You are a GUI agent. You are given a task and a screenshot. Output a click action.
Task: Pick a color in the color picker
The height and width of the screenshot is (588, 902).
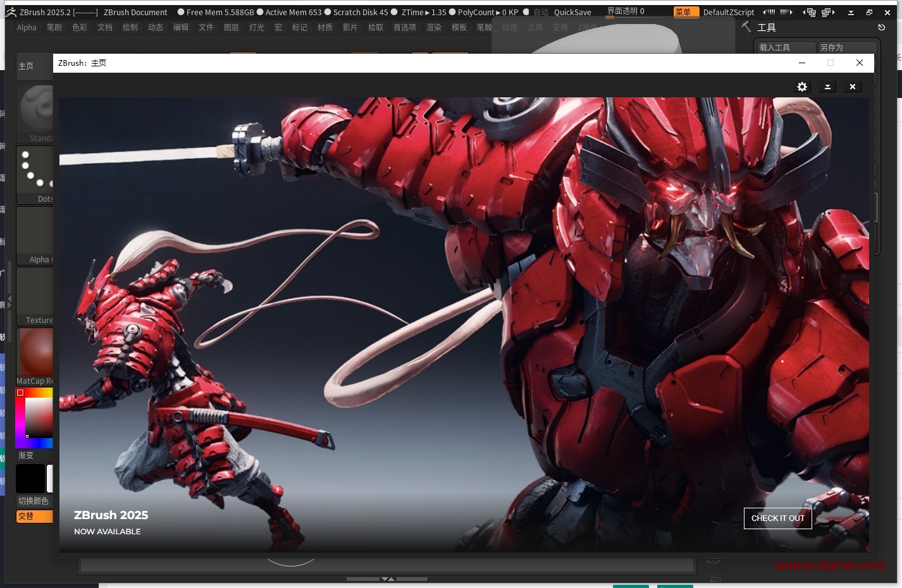(35, 419)
